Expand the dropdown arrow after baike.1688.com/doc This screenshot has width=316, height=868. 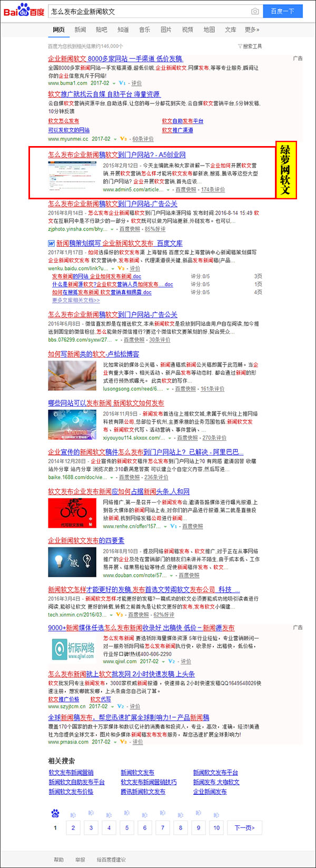tap(113, 477)
